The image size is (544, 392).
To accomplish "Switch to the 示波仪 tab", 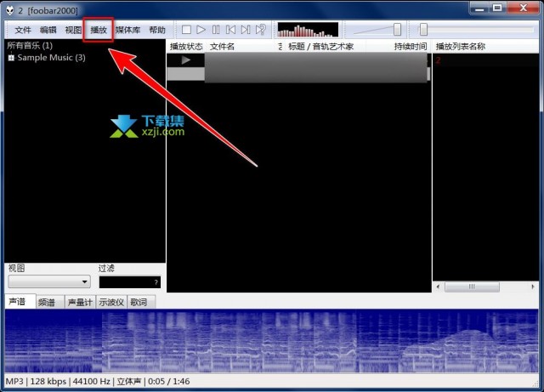I will (111, 303).
